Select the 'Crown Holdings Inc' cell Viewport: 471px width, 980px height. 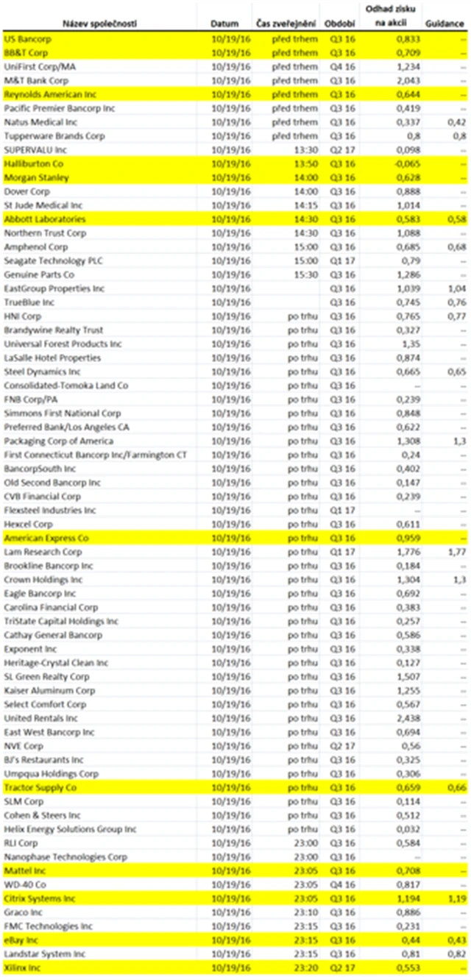[x=99, y=580]
